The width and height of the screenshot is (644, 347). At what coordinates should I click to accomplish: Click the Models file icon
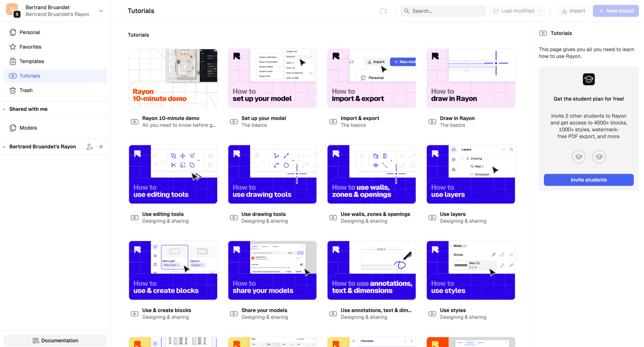pyautogui.click(x=13, y=128)
